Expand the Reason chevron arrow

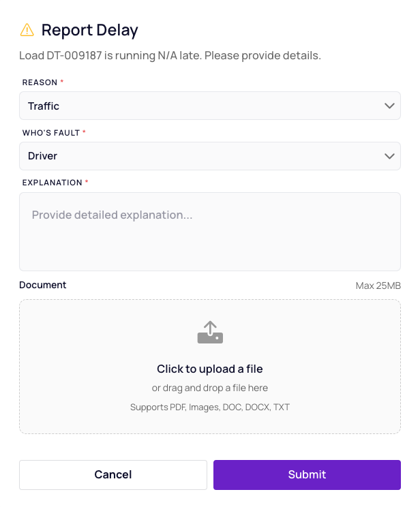pyautogui.click(x=389, y=106)
